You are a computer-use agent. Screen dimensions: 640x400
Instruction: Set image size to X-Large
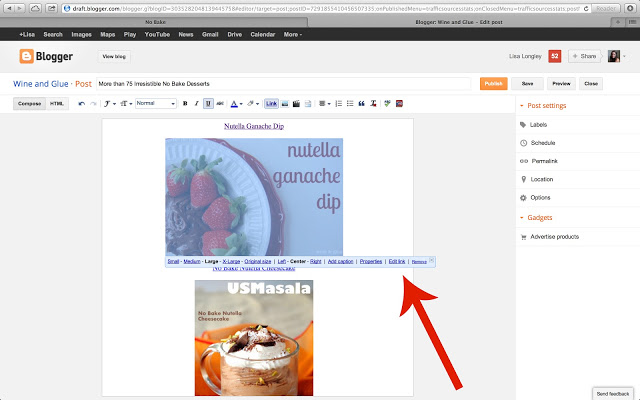coord(231,261)
